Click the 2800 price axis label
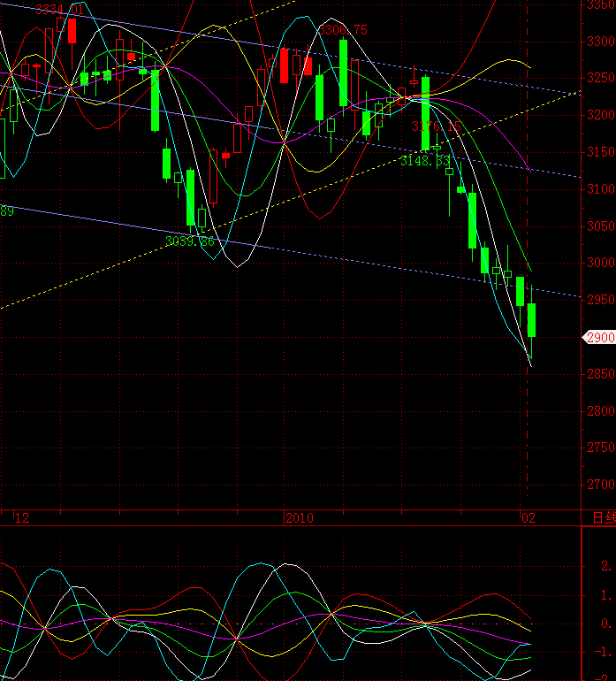 (601, 410)
